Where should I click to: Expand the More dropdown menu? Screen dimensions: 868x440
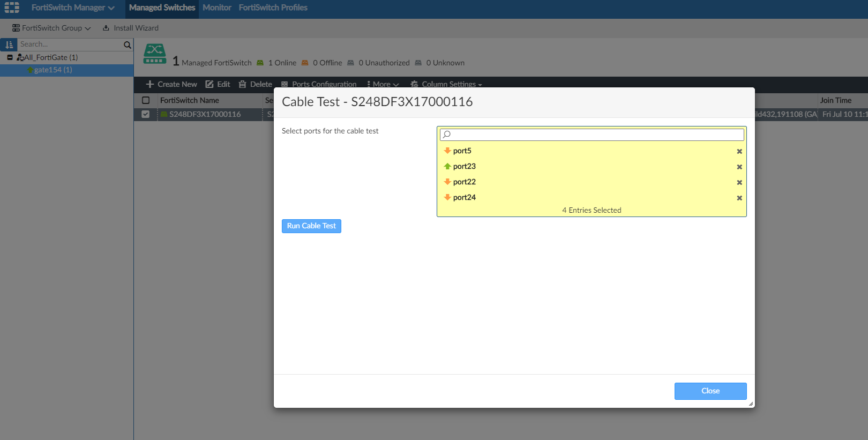click(383, 84)
